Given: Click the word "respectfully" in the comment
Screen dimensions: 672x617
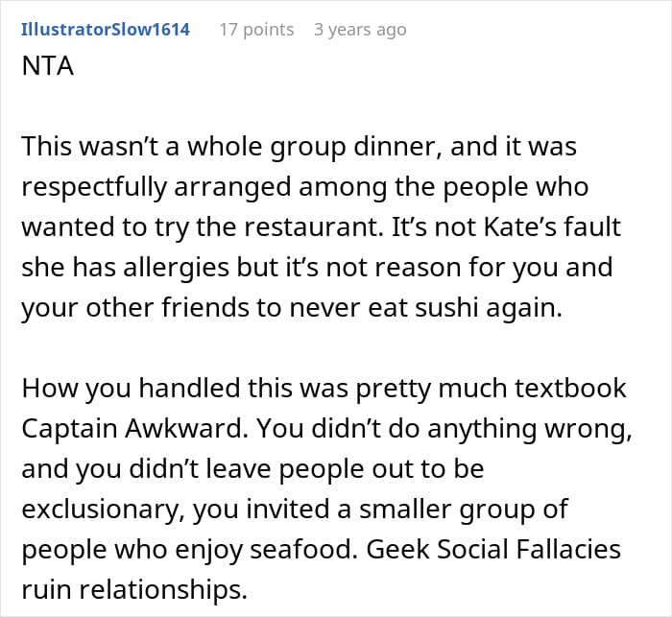Looking at the screenshot, I should click(x=93, y=188).
